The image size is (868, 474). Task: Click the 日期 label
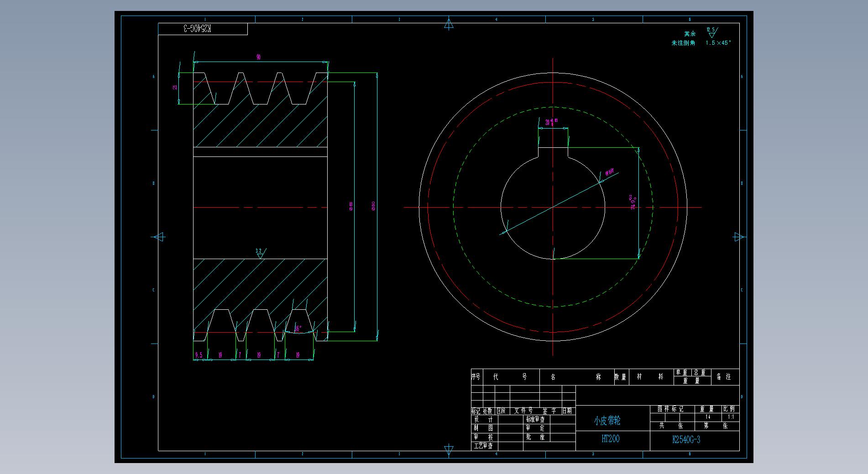click(567, 411)
